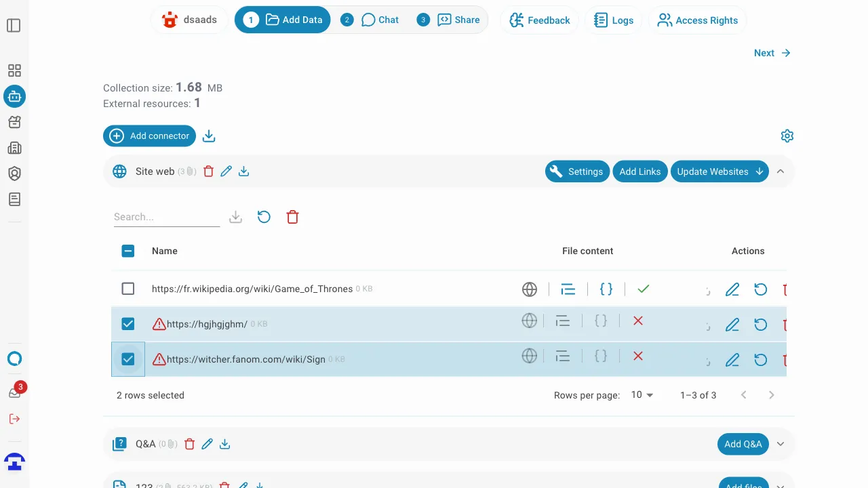Open the Logs tab

(614, 20)
